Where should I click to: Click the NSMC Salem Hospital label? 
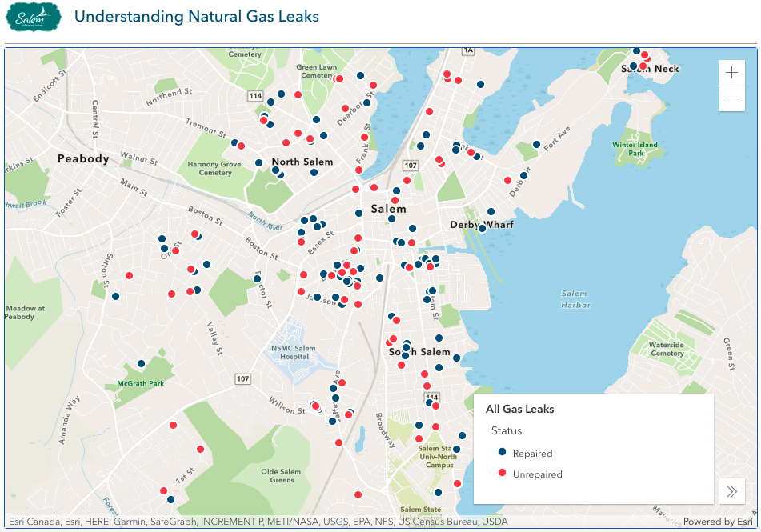(x=293, y=353)
